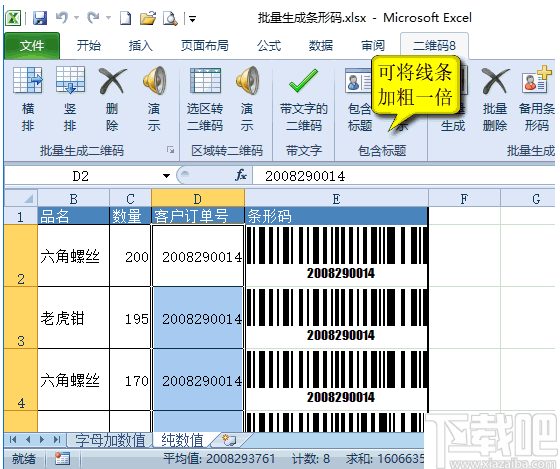Create a new blank workbook
The height and width of the screenshot is (469, 560).
(x=125, y=18)
